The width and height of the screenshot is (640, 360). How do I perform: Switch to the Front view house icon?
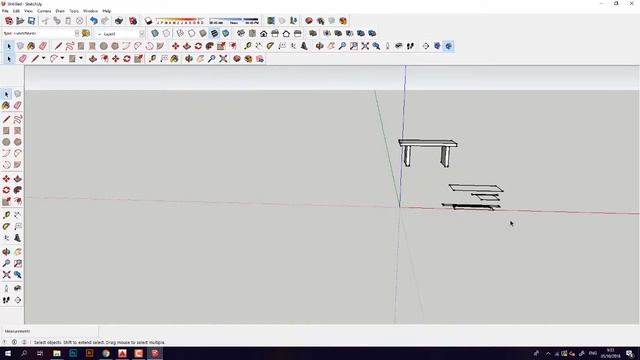pyautogui.click(x=264, y=33)
